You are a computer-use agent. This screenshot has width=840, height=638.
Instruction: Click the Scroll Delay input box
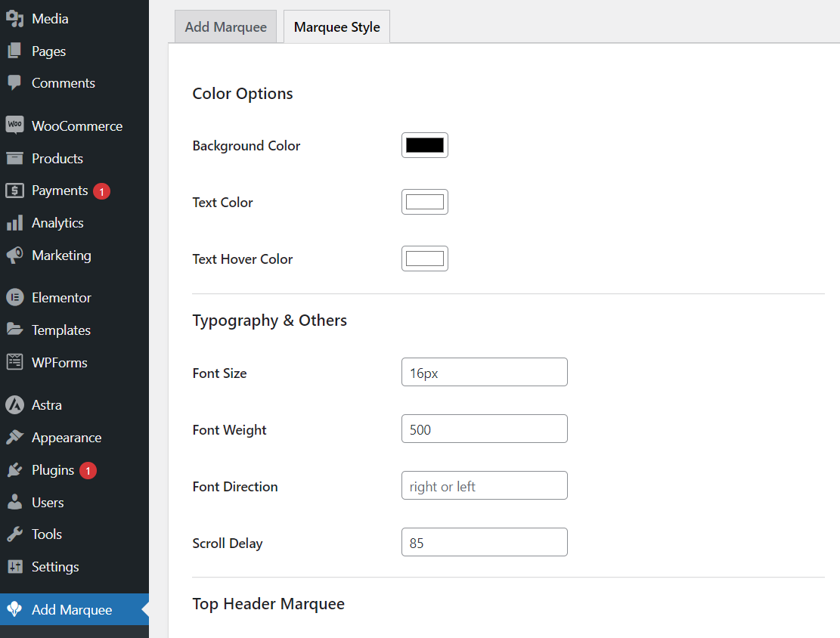tap(484, 543)
